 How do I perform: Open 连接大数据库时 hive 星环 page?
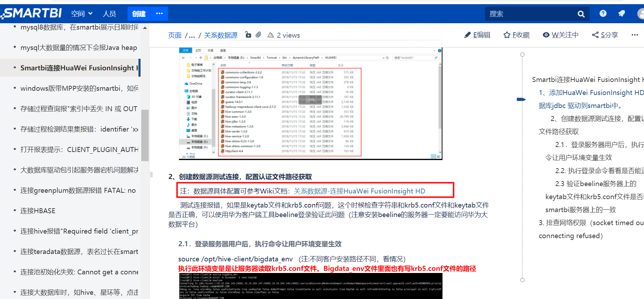[x=79, y=292]
